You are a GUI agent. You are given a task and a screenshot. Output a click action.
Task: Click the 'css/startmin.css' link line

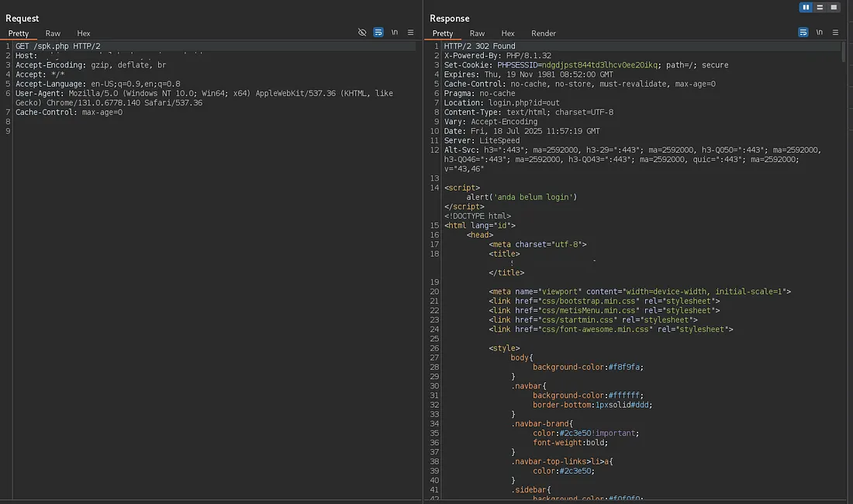click(593, 319)
